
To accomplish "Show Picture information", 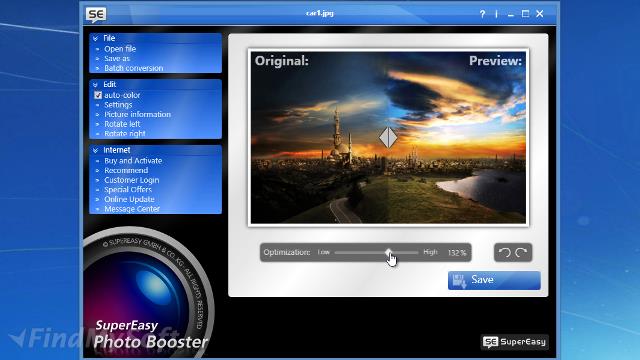I will 137,114.
